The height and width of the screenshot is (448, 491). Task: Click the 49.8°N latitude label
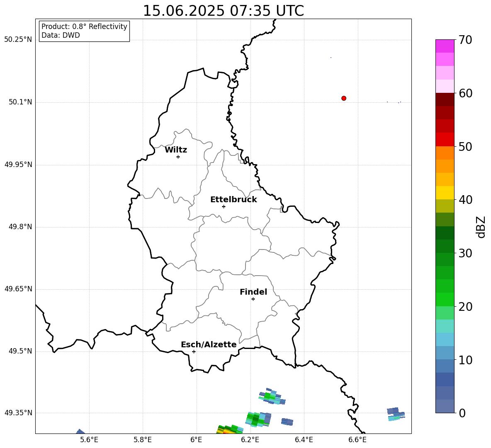(20, 227)
